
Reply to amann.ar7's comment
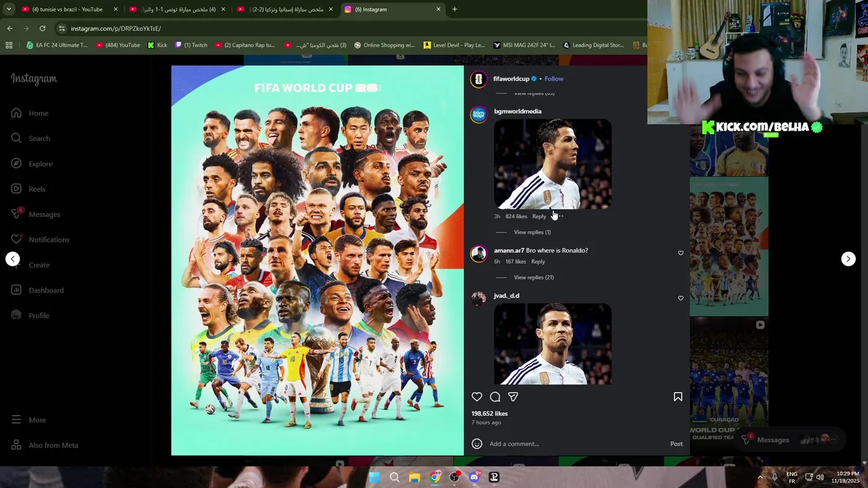tap(538, 262)
